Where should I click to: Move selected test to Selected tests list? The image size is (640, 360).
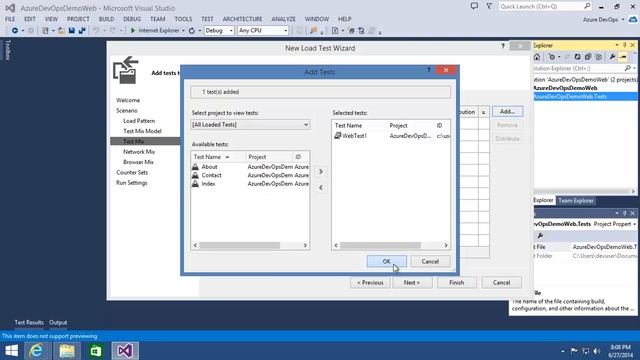(321, 171)
